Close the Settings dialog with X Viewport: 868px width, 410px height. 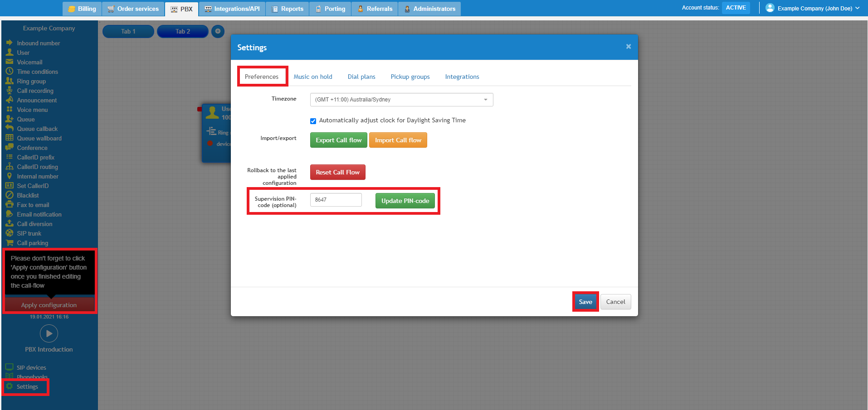629,47
